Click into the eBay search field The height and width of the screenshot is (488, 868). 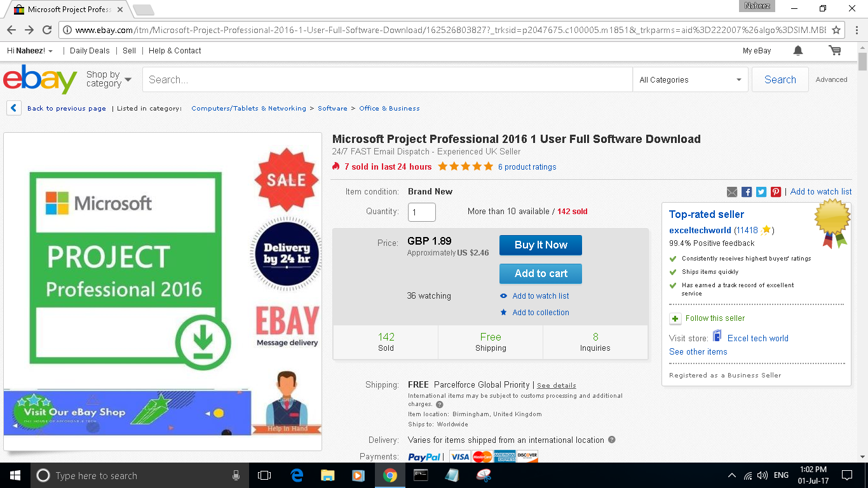(388, 79)
